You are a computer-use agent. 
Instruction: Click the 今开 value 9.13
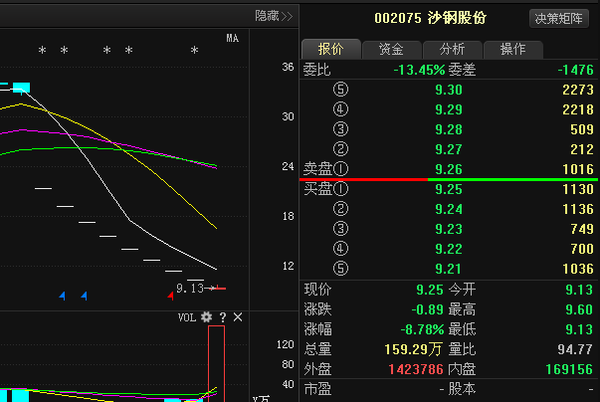coord(579,290)
